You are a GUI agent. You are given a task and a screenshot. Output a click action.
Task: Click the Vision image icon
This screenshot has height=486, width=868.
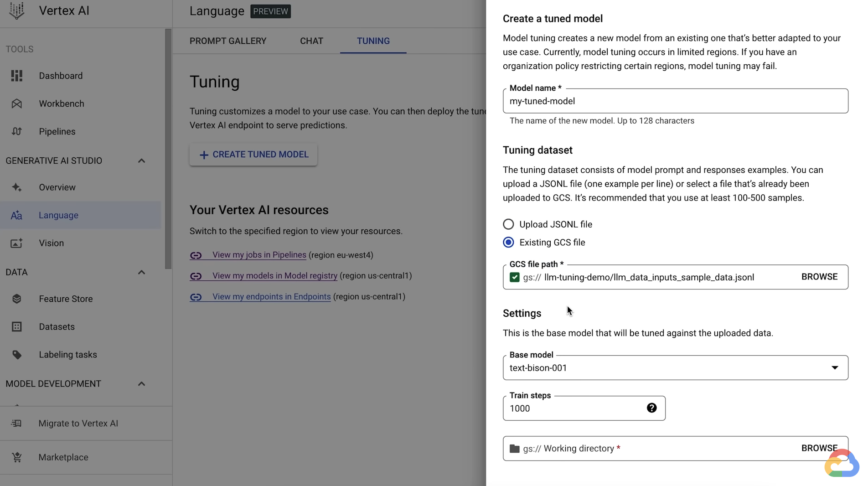pos(17,243)
